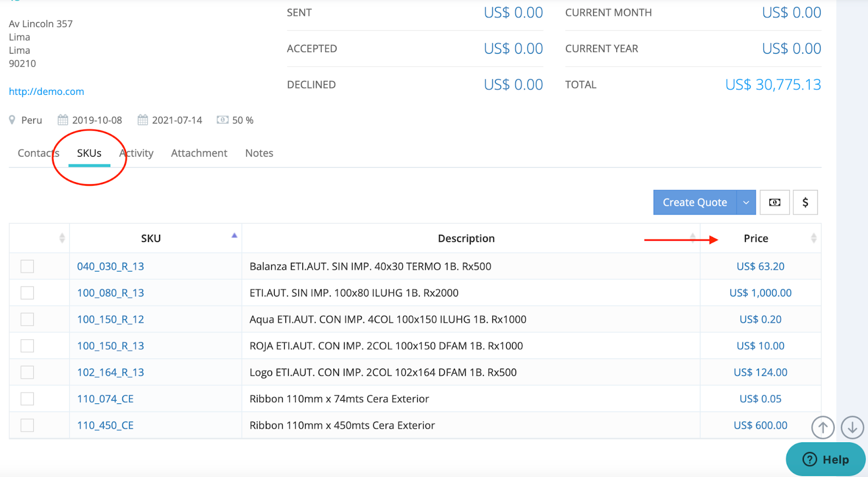Tick the checkbox for 110_450_CE row

click(x=27, y=426)
